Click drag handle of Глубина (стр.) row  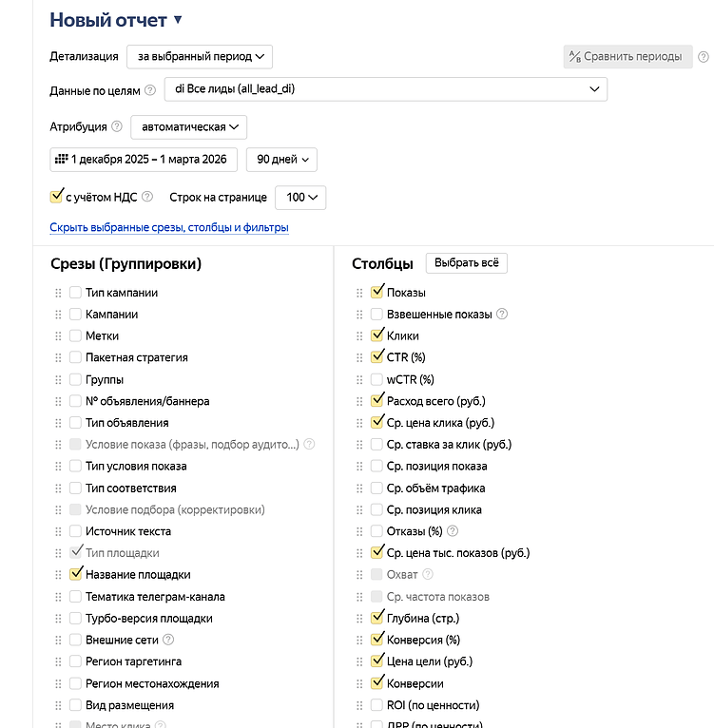359,619
